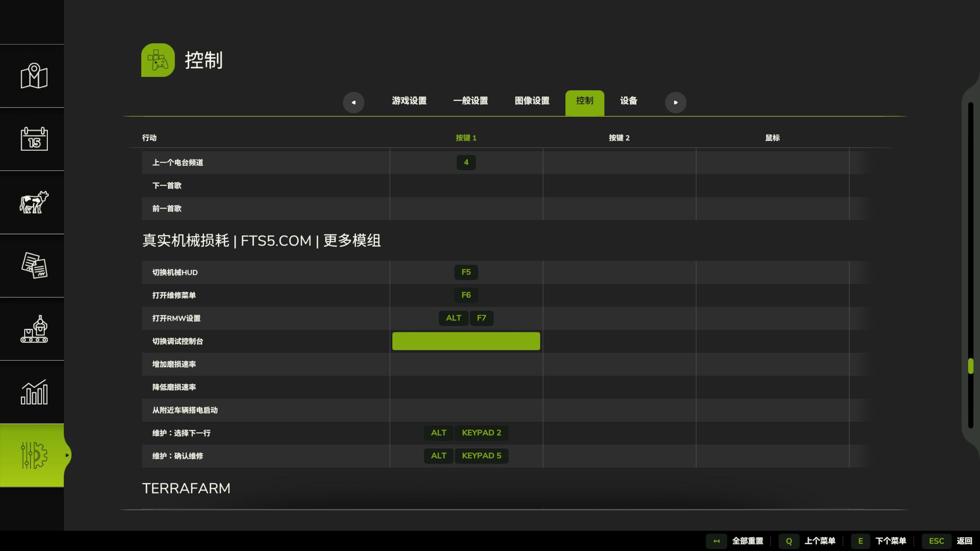The height and width of the screenshot is (551, 980).
Task: Click the 真实机械损耗 section heading
Action: [261, 241]
